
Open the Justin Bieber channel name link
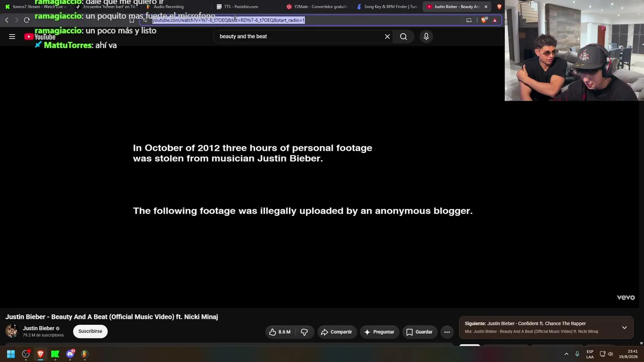click(x=38, y=328)
